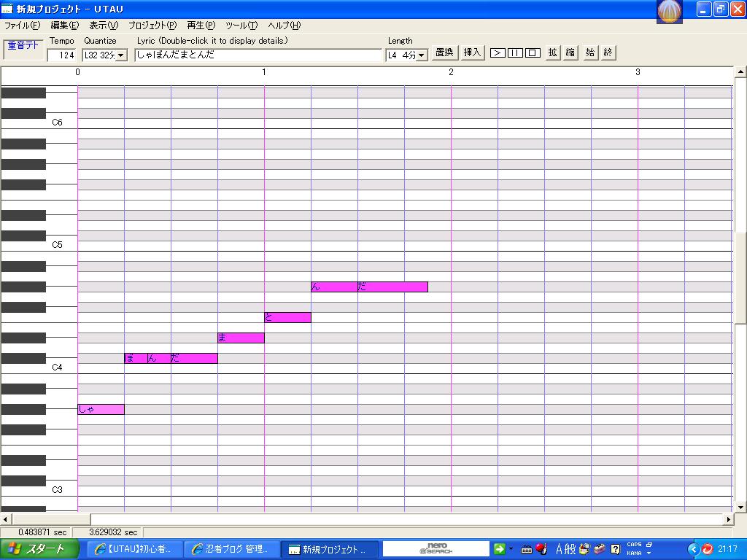Click the vertical scrollbar down arrow
The width and height of the screenshot is (747, 560).
(x=740, y=507)
